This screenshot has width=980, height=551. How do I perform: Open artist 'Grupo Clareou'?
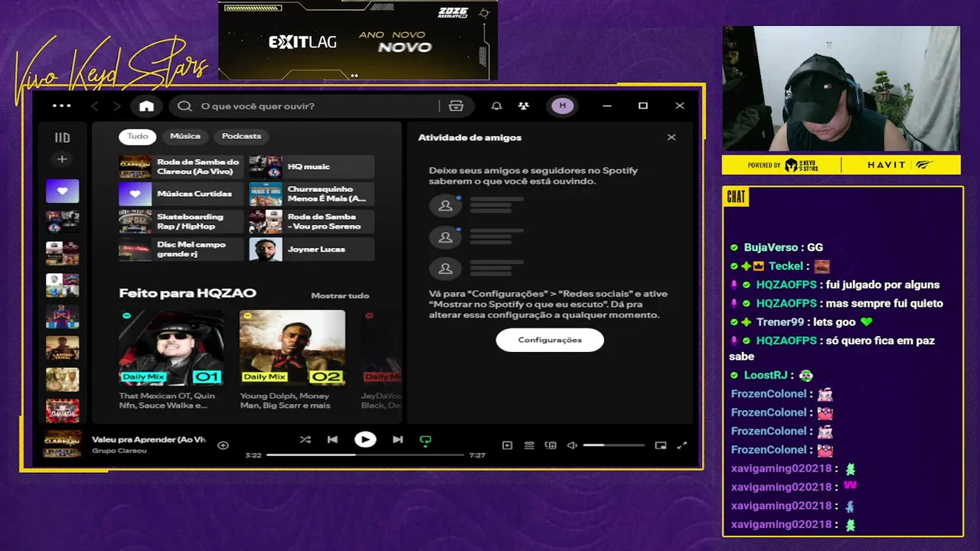tap(119, 451)
